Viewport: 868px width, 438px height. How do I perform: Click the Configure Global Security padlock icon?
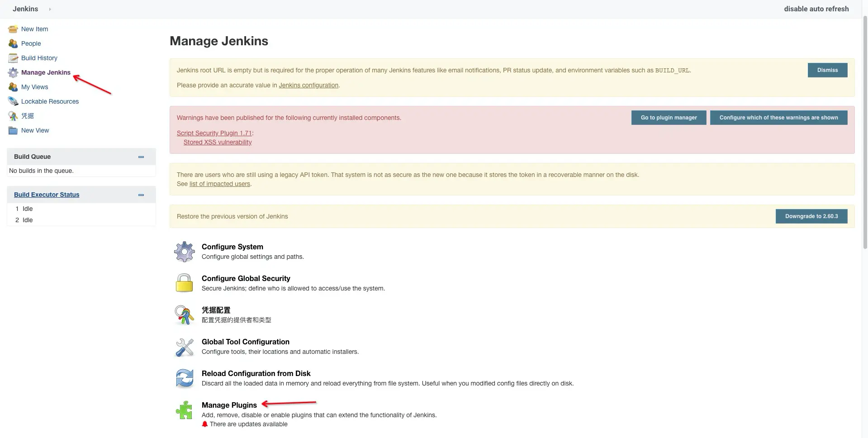[185, 283]
